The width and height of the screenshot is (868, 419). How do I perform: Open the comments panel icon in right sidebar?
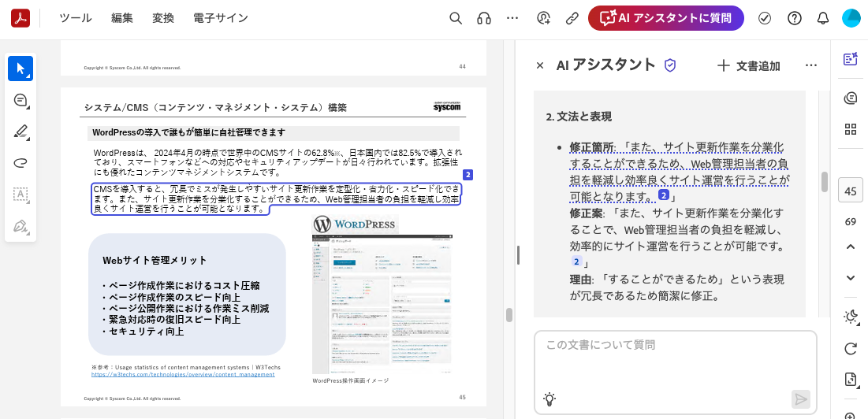851,98
